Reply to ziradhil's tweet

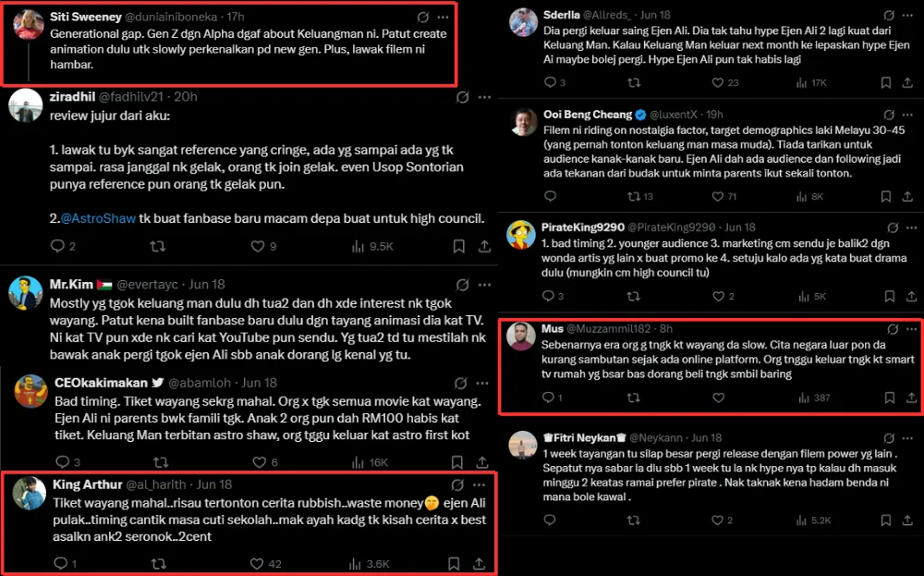coord(58,246)
